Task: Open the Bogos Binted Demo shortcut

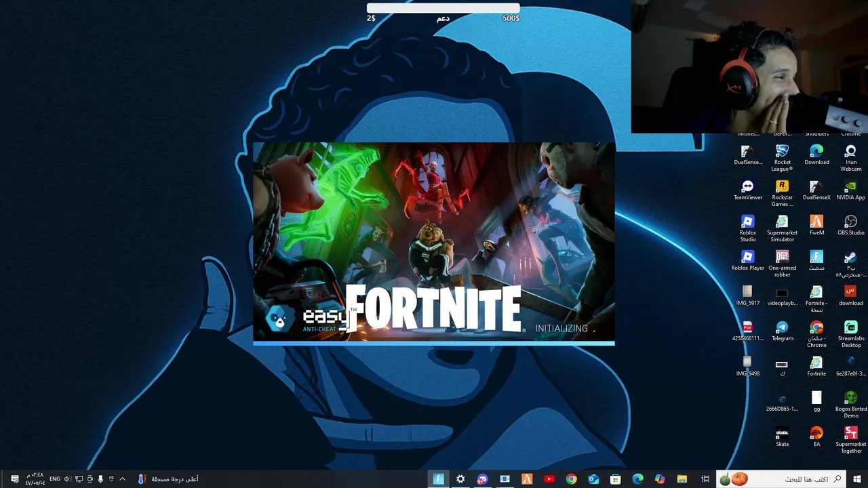Action: 851,405
